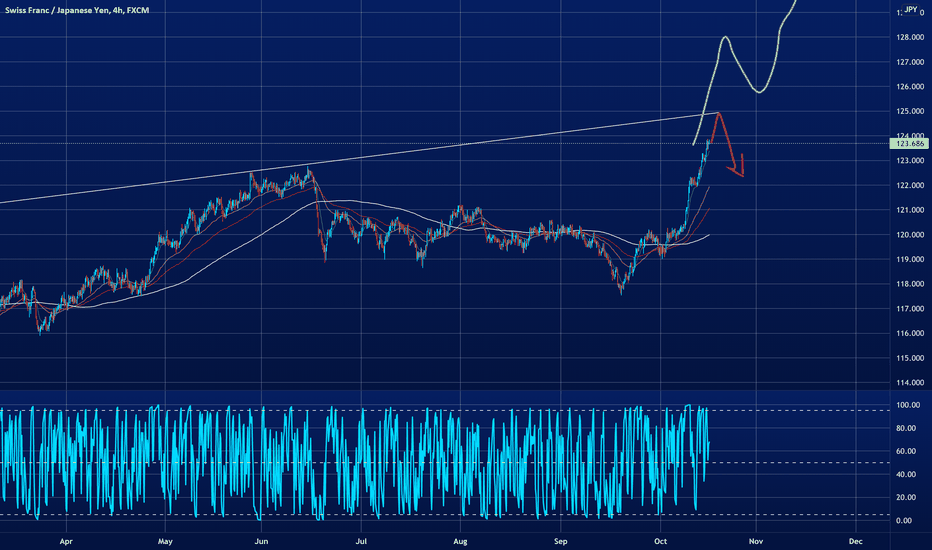Click the oscillator 80.00 scale label
This screenshot has height=550, width=932.
coord(908,428)
